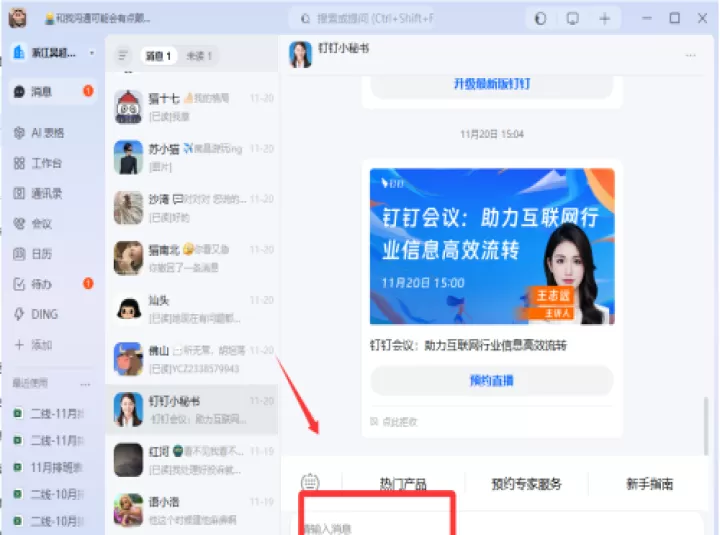Open chat header more options menu
Image resolution: width=720 pixels, height=535 pixels.
[x=690, y=55]
